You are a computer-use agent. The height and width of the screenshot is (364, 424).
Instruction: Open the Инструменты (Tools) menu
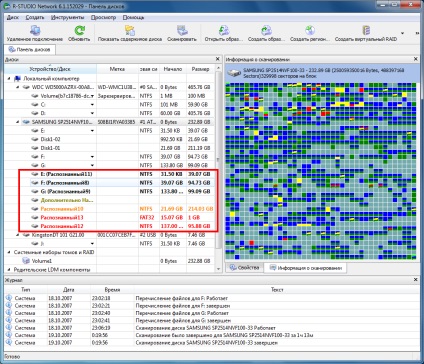[67, 17]
